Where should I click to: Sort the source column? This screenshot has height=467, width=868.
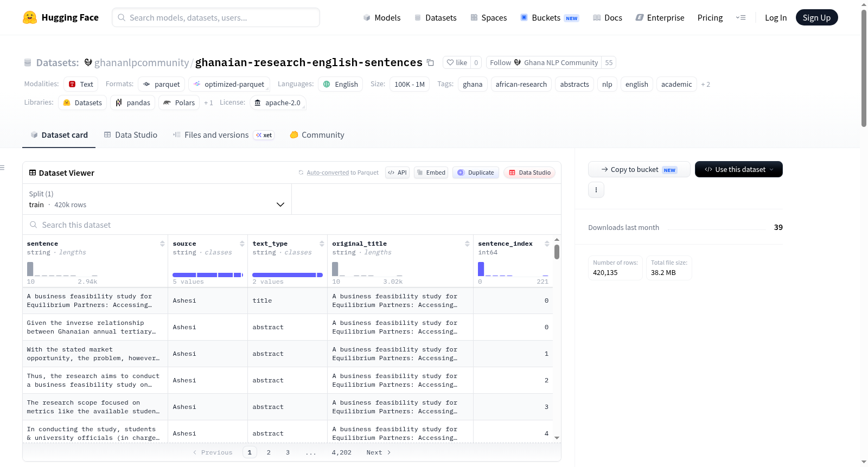click(242, 244)
